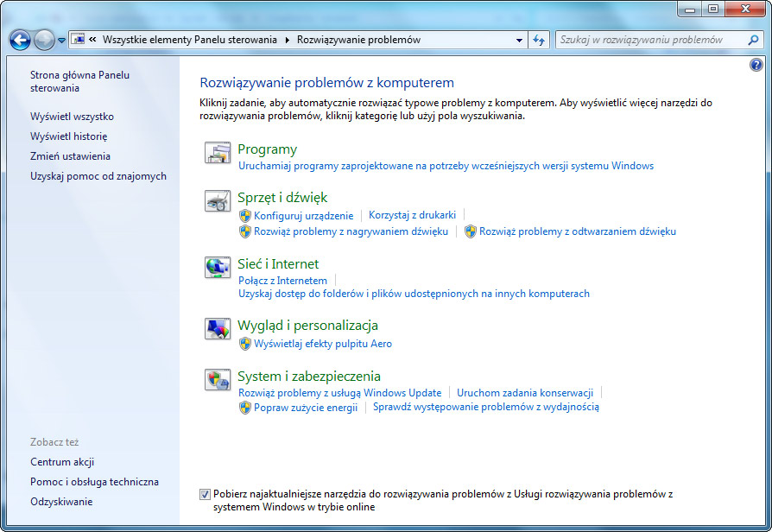This screenshot has width=772, height=532.
Task: Minimize the troubleshooting window
Action: point(690,9)
